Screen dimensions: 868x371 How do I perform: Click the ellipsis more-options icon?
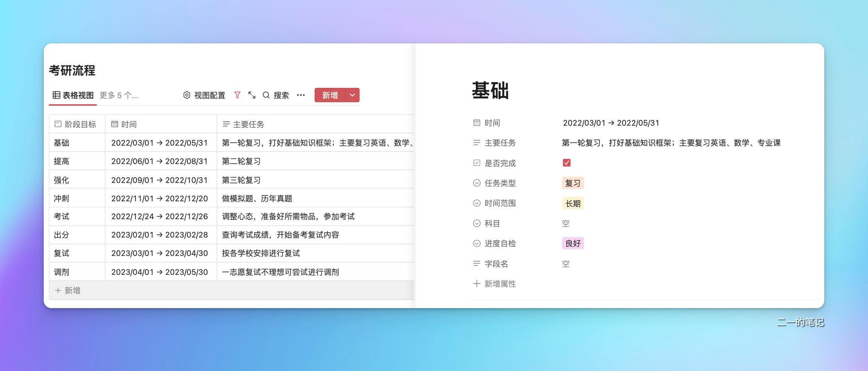click(x=300, y=95)
